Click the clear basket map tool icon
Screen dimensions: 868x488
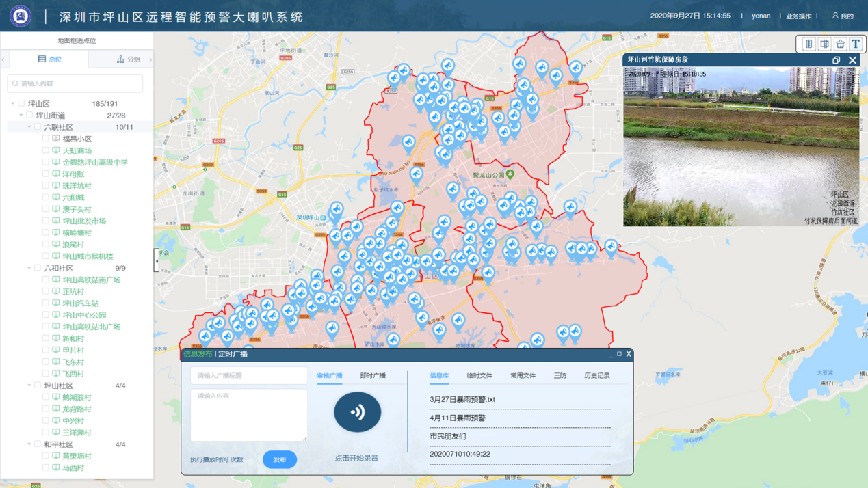[x=840, y=44]
